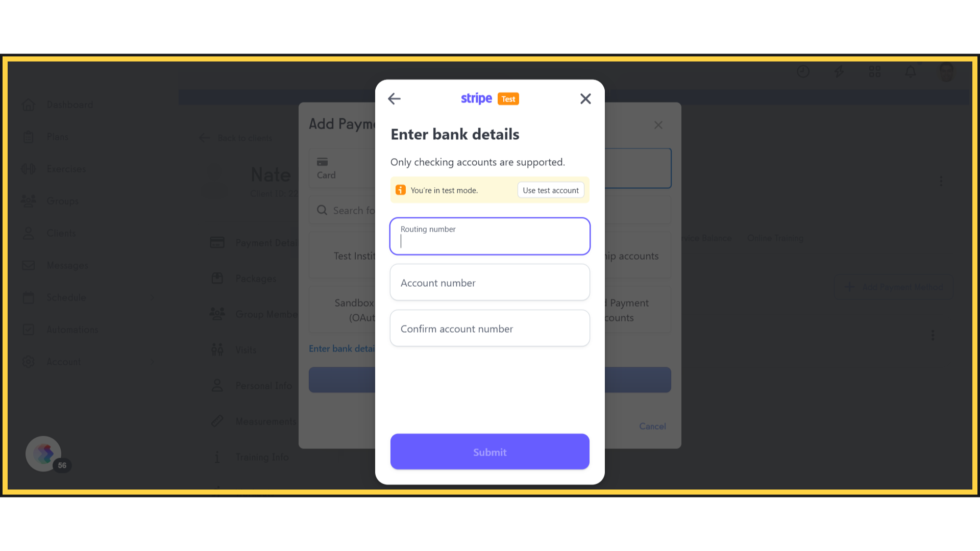Click the Stripe back navigation arrow

click(395, 98)
